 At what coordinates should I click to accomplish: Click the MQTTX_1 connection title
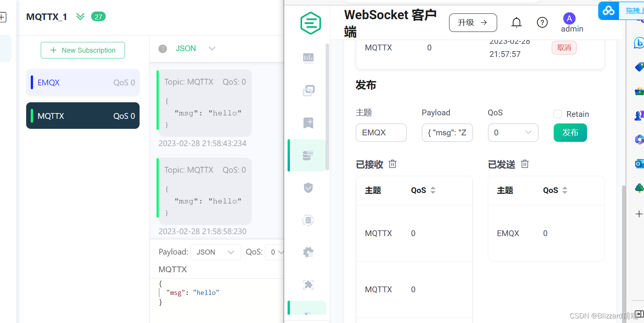point(47,17)
